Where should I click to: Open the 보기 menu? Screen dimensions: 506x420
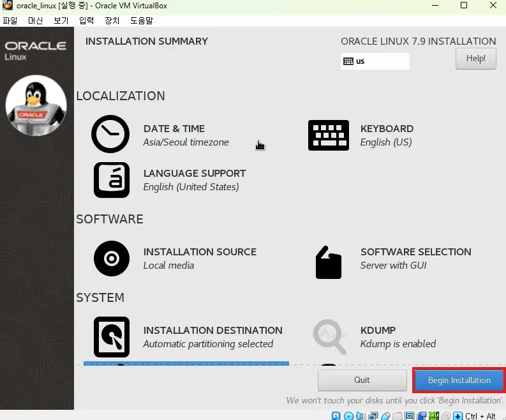pyautogui.click(x=61, y=20)
